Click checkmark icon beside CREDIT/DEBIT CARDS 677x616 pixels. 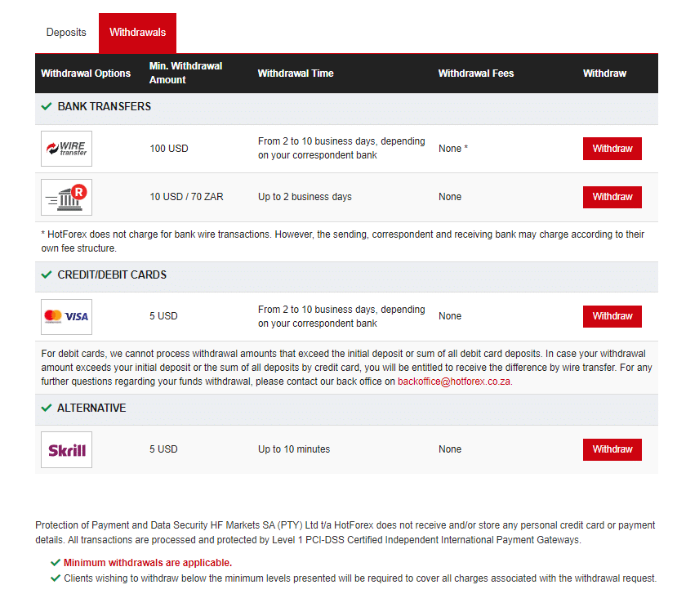click(x=47, y=275)
